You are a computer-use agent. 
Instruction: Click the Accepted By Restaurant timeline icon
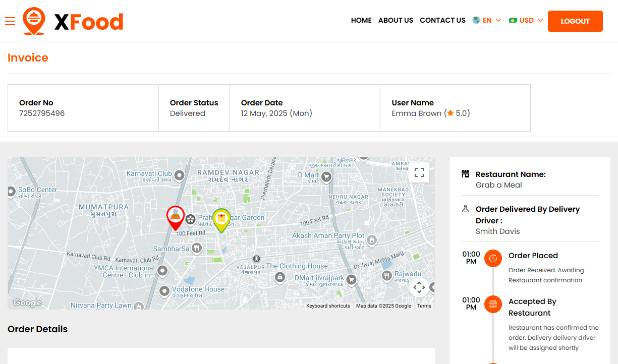(493, 305)
